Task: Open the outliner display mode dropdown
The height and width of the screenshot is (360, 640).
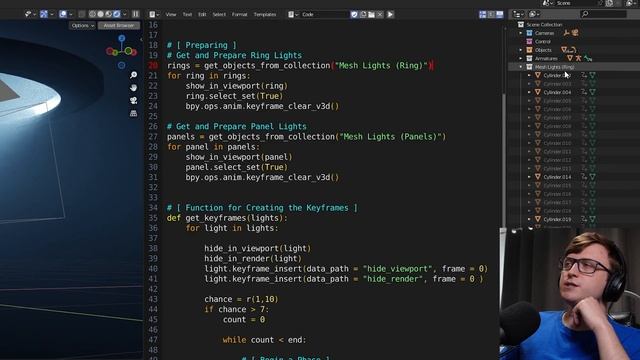Action: click(x=534, y=14)
